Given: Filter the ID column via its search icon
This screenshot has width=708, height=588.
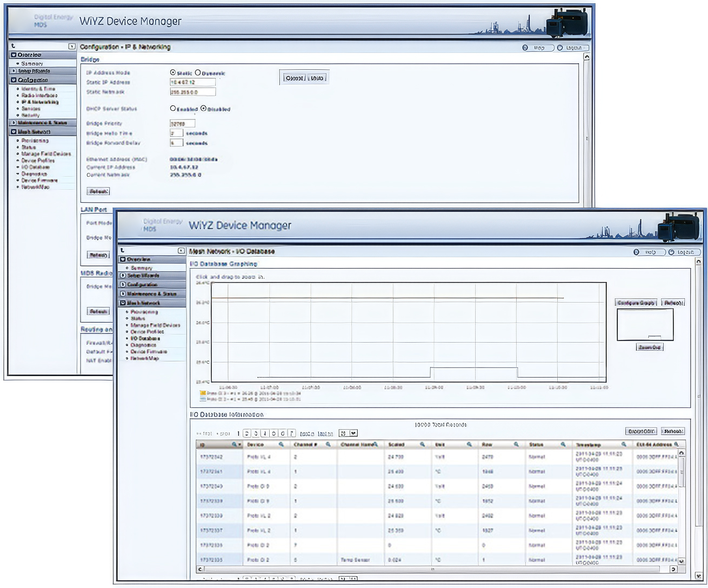Looking at the screenshot, I should coord(235,444).
